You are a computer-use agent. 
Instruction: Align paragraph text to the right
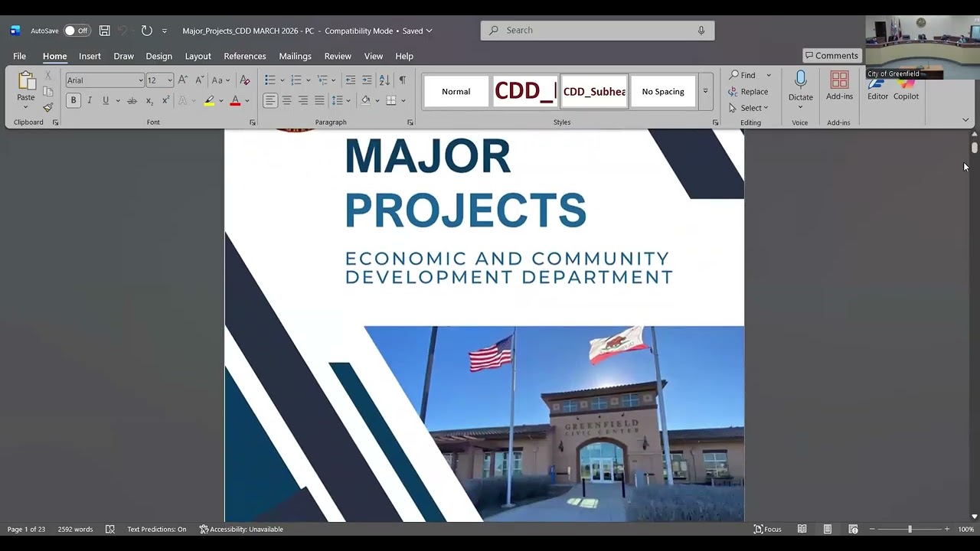(303, 101)
